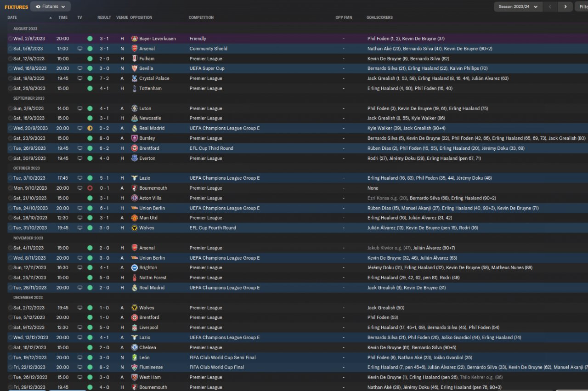588x391 pixels.
Task: Sort by the VENUE column header
Action: coord(122,17)
